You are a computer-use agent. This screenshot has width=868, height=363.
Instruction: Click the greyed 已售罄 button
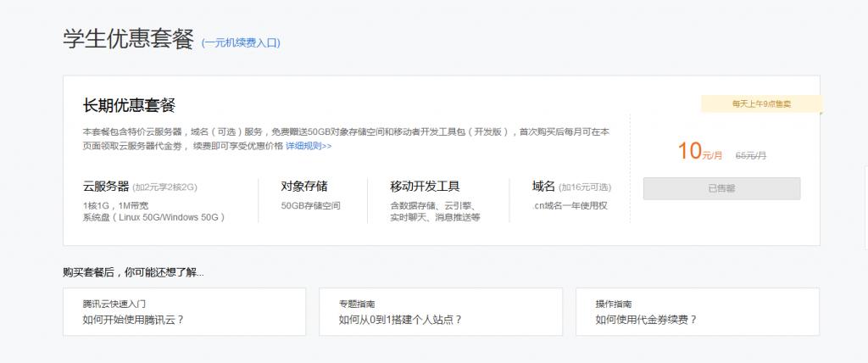coord(721,188)
